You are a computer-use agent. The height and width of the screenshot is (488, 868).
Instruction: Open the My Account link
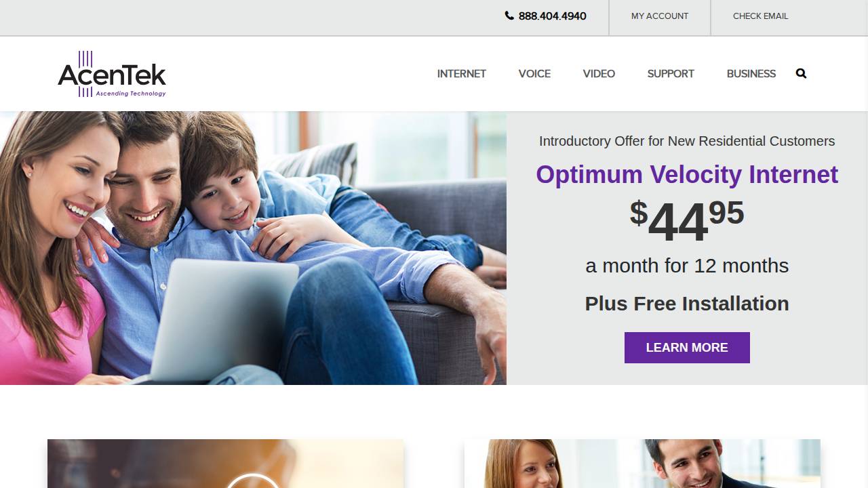660,16
